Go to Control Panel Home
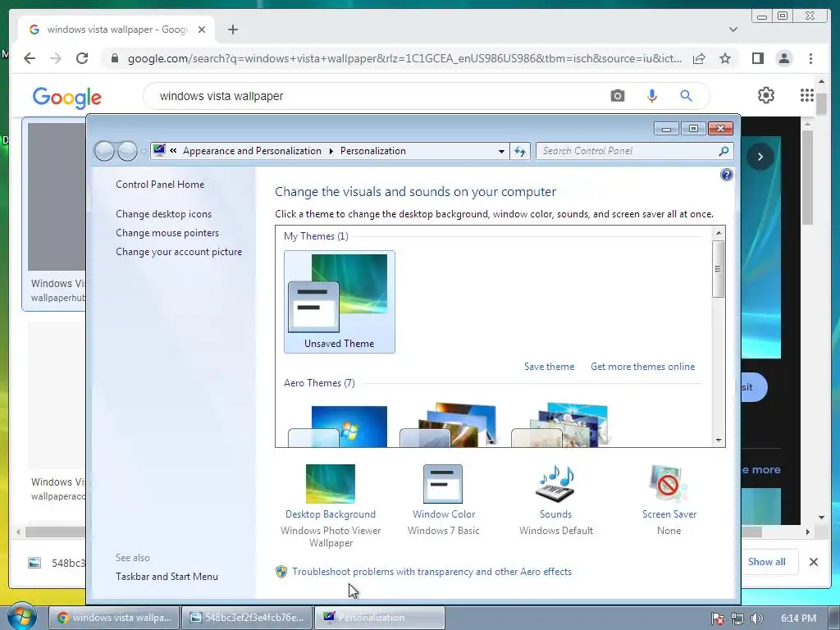Viewport: 840px width, 630px height. point(160,185)
